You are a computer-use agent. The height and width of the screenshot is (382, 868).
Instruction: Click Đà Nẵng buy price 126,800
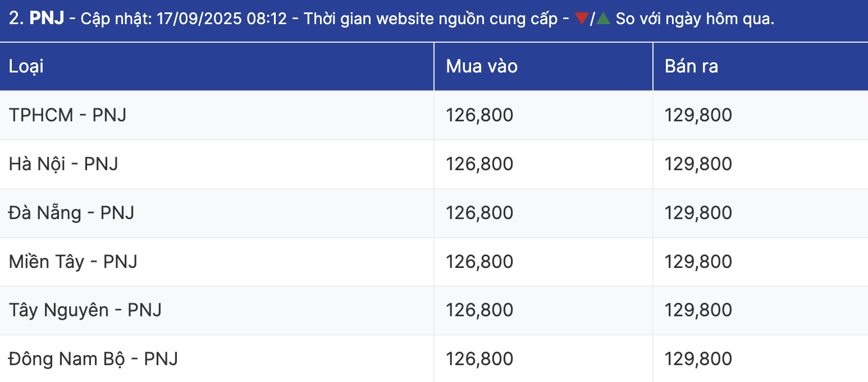click(x=479, y=213)
